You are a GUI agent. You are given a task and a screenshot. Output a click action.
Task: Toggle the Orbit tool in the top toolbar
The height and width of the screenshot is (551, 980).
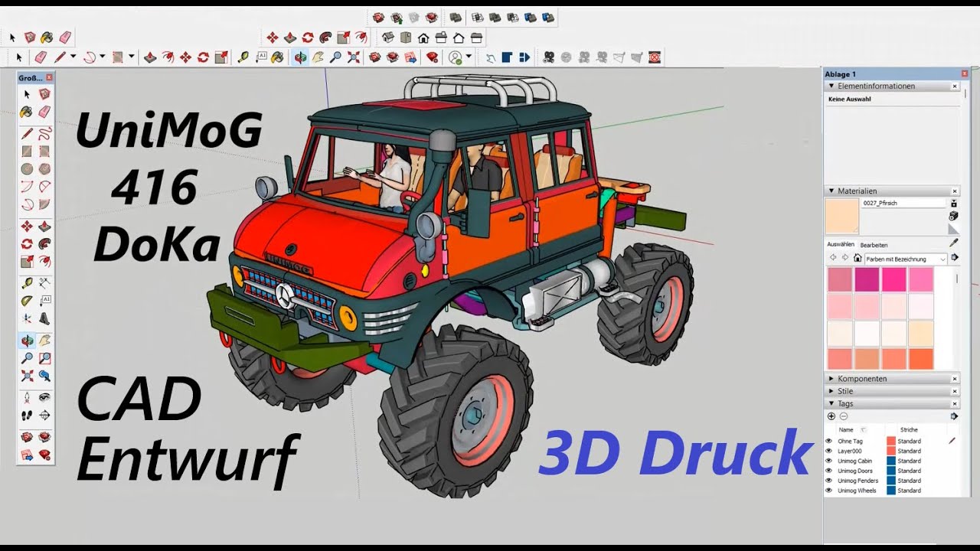[x=300, y=57]
